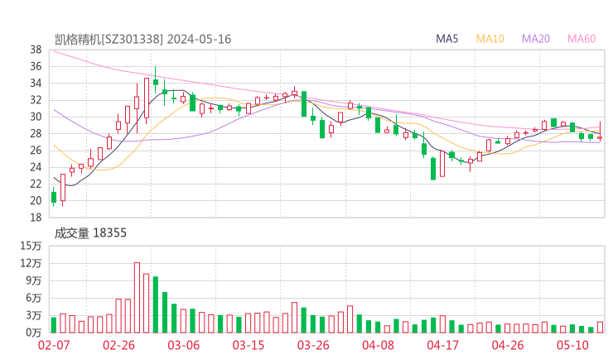Click the candlestick peaking at 36
This screenshot has width=613, height=364.
coord(156,80)
